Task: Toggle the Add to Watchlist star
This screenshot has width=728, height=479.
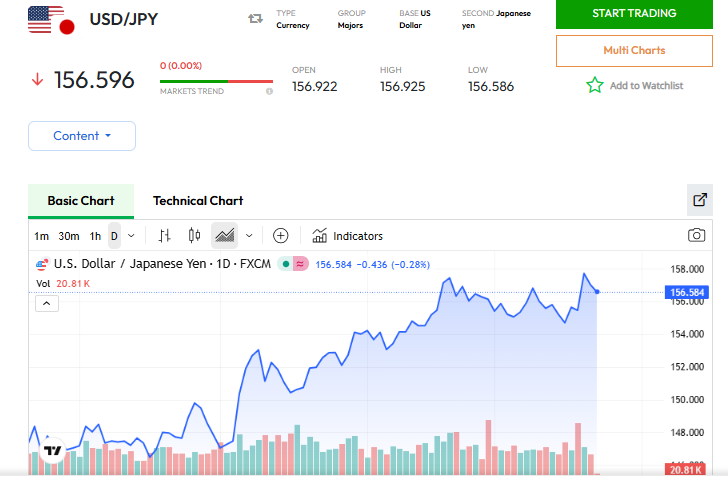Action: point(595,85)
